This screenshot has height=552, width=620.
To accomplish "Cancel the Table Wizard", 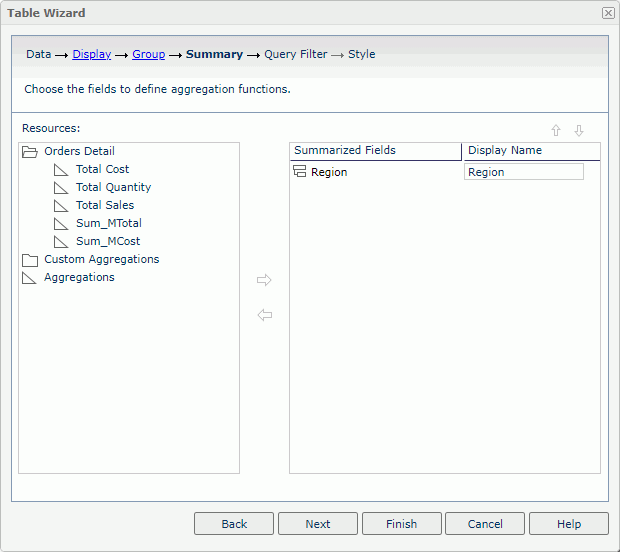I will [x=485, y=524].
